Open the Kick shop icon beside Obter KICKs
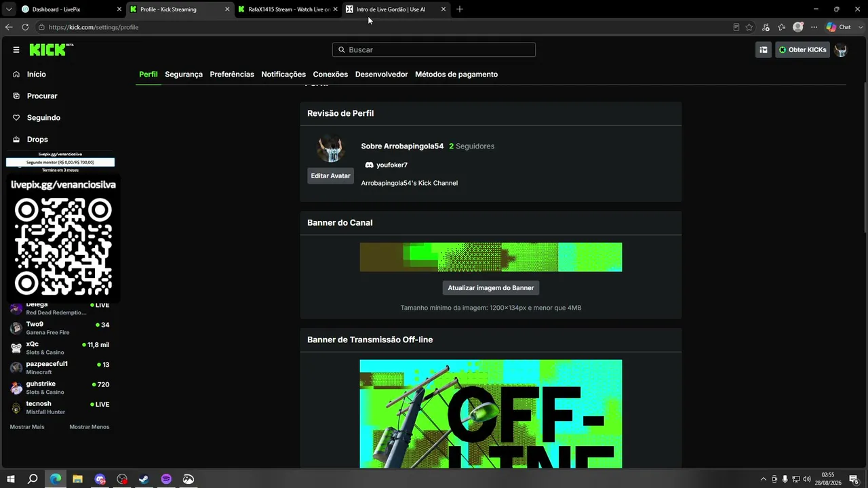The width and height of the screenshot is (868, 488). 764,49
